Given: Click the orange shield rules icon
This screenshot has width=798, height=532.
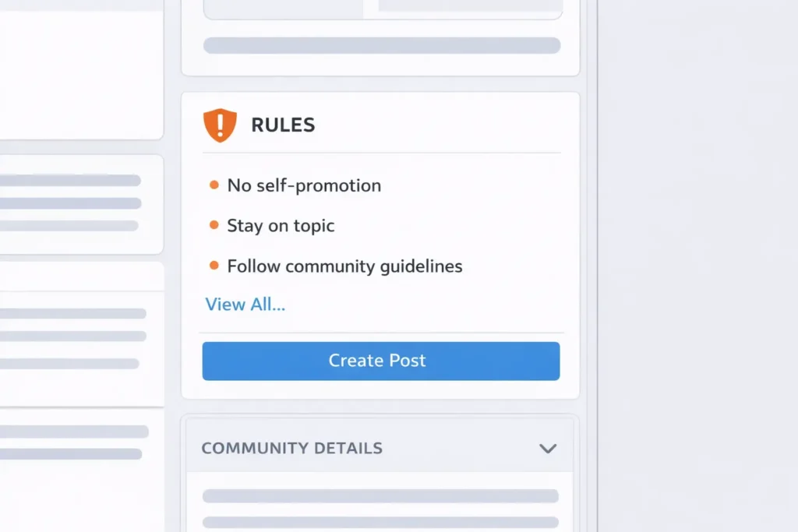Looking at the screenshot, I should pyautogui.click(x=219, y=125).
